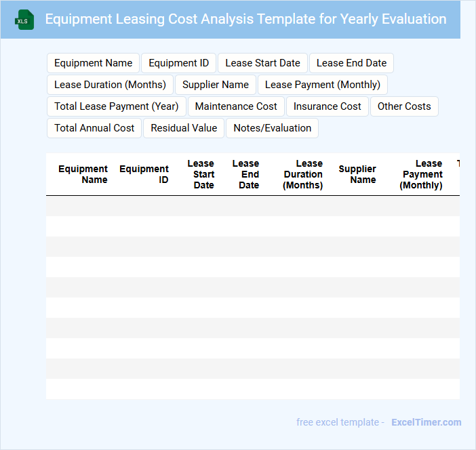This screenshot has height=450, width=476.
Task: Select the Lease Duration (Months) column header
Action: click(302, 174)
